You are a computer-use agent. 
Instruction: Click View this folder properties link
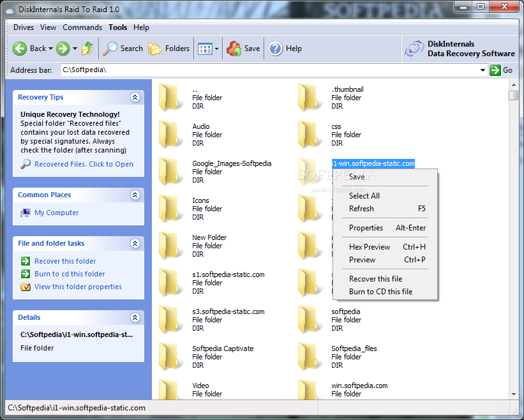(79, 287)
